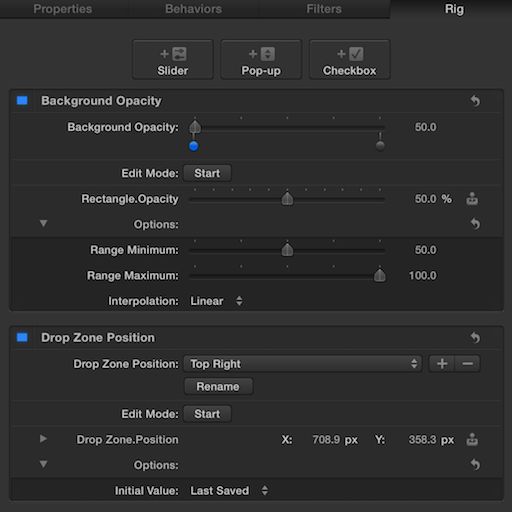Click the Background Opacity section title

[101, 101]
